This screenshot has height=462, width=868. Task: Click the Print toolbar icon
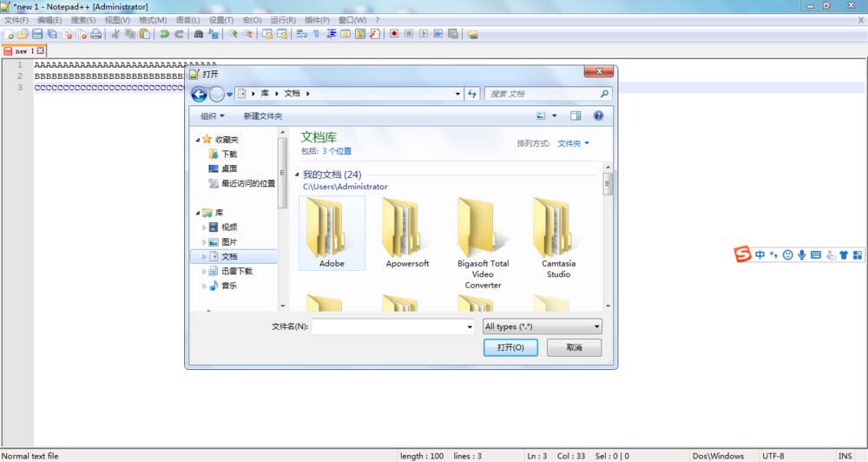pos(96,35)
